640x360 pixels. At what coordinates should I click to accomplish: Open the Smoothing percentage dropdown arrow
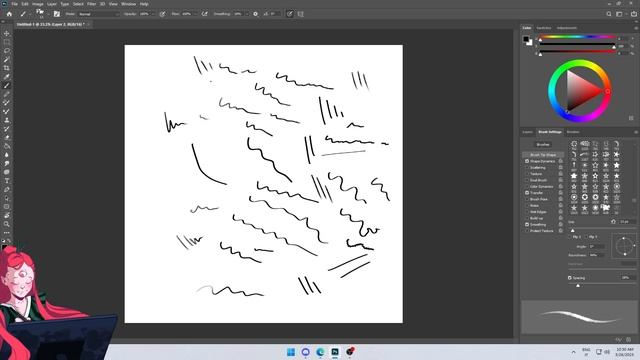click(247, 14)
